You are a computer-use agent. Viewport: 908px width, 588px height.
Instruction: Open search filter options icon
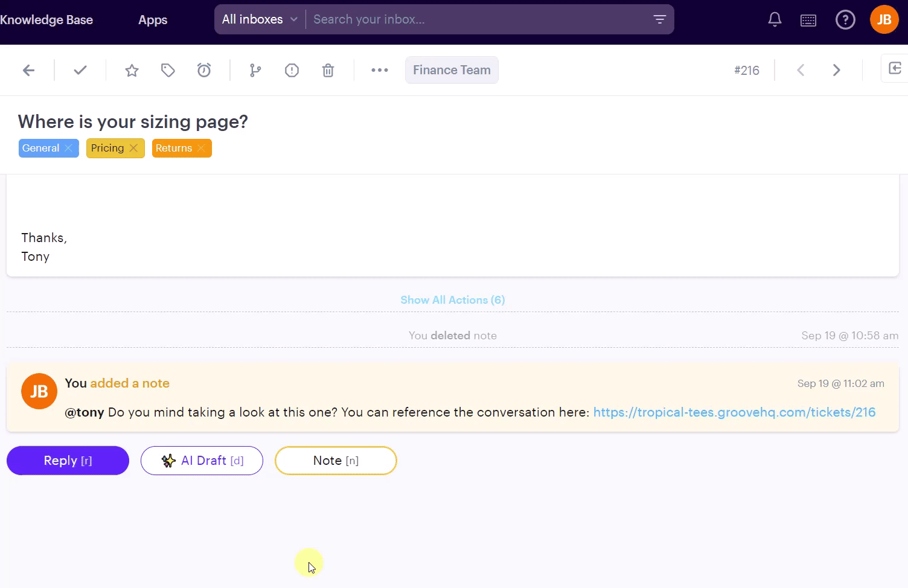click(x=659, y=19)
